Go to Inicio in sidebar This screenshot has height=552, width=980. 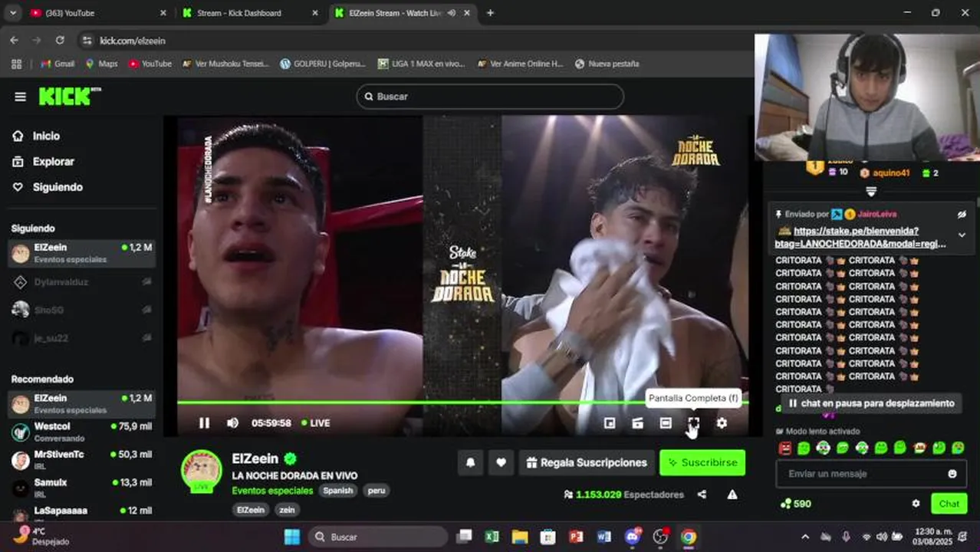[46, 136]
